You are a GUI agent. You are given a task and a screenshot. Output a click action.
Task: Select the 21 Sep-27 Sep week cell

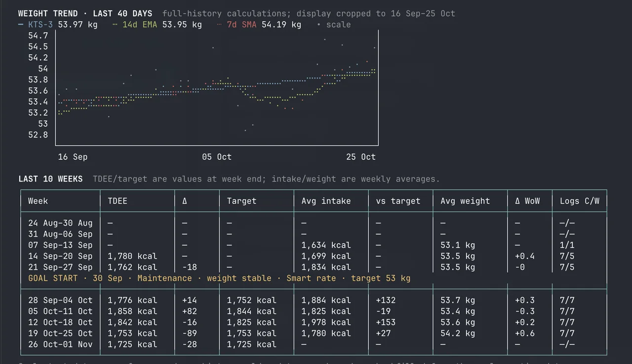(60, 267)
